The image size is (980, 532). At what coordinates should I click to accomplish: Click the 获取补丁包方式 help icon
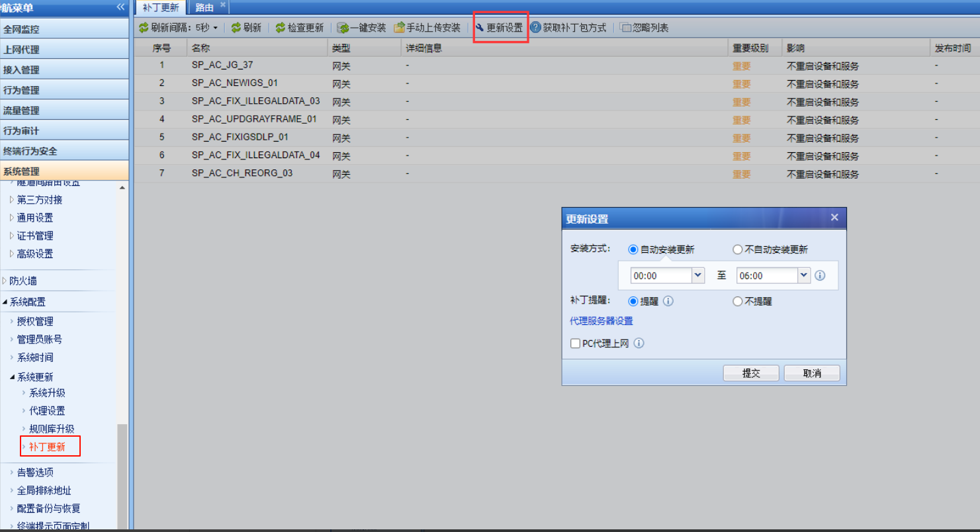tap(536, 28)
